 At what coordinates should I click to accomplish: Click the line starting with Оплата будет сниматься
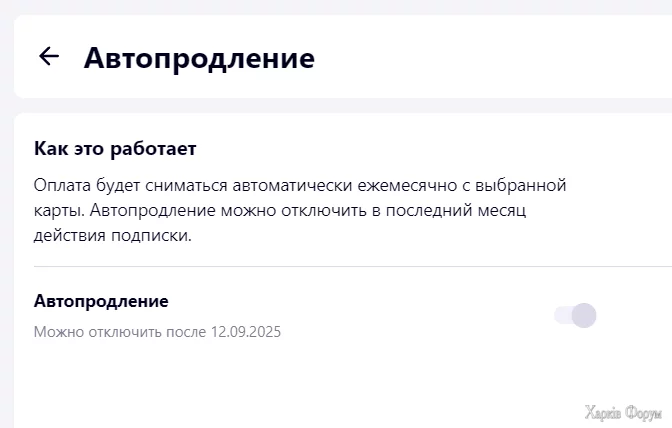coord(300,186)
